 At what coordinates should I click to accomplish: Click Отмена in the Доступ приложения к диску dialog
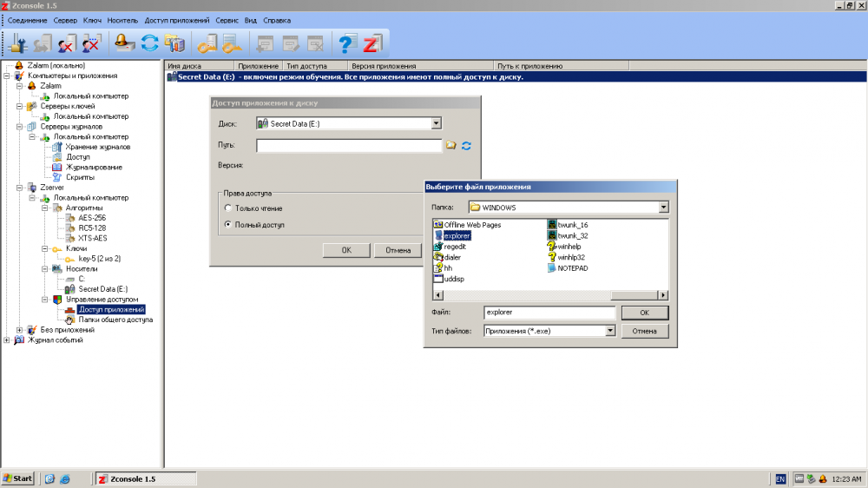(398, 250)
